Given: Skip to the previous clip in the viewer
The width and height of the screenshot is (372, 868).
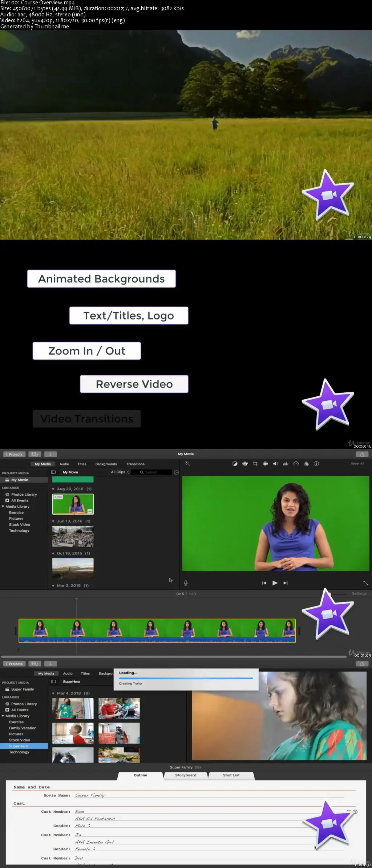Looking at the screenshot, I should (x=264, y=583).
